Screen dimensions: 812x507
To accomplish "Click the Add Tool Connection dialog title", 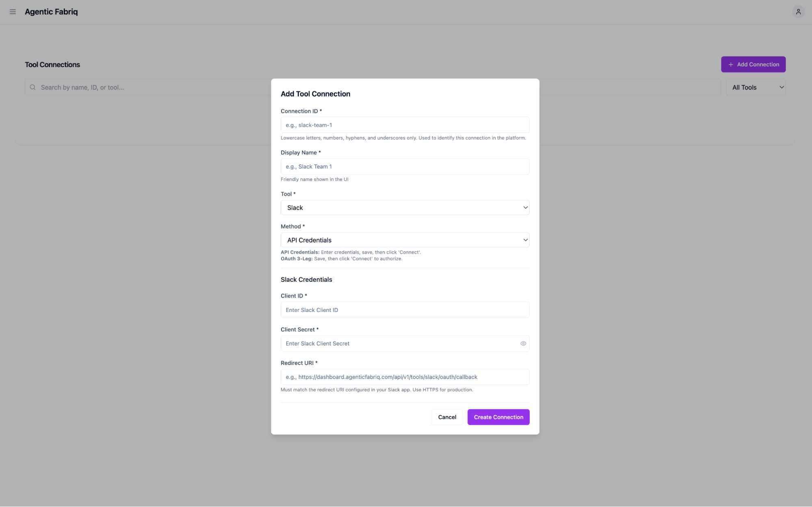I will pos(315,94).
